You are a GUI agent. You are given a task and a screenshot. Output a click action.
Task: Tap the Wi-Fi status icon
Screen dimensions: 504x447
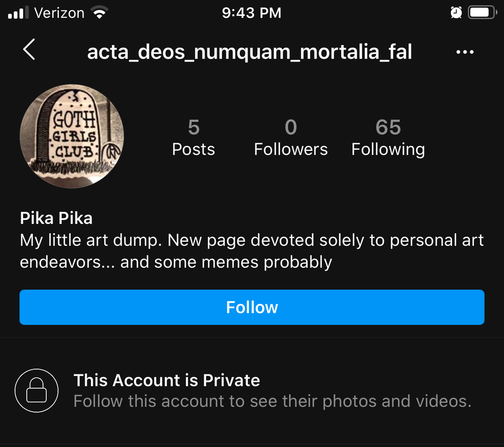click(99, 13)
